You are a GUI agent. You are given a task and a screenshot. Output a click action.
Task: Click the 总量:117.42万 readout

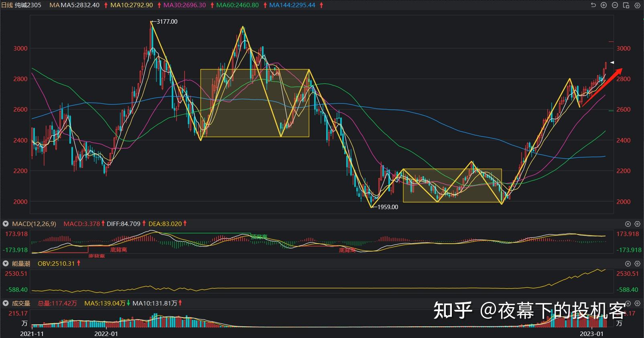(57, 303)
